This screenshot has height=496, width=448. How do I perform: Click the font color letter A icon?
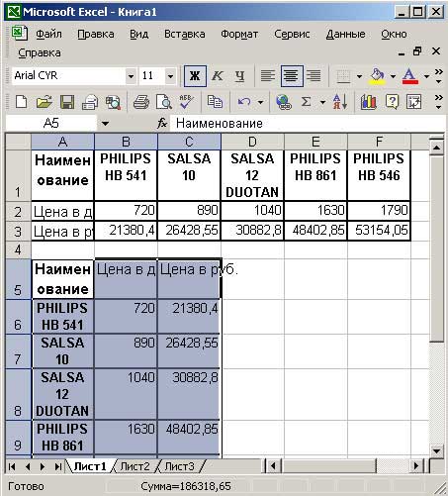click(409, 76)
